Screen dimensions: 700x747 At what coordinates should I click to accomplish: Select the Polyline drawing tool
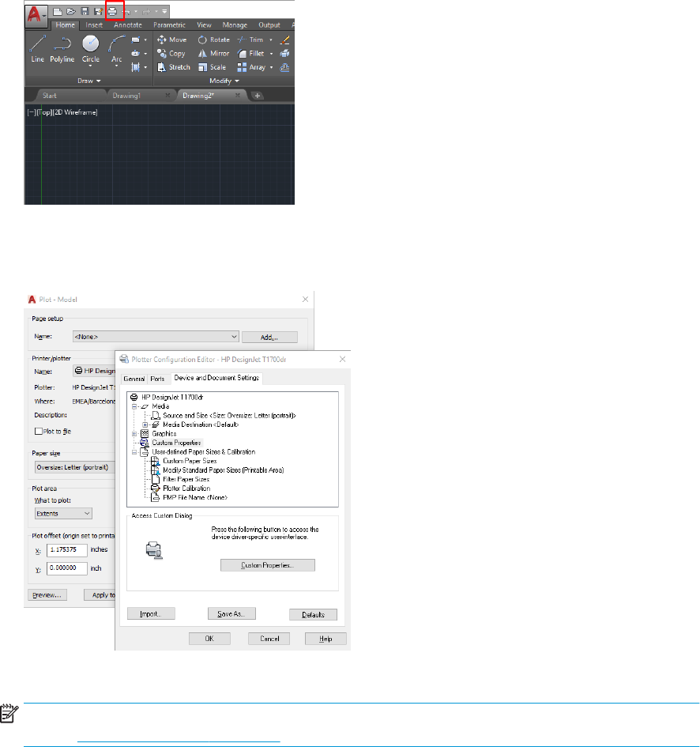[62, 50]
